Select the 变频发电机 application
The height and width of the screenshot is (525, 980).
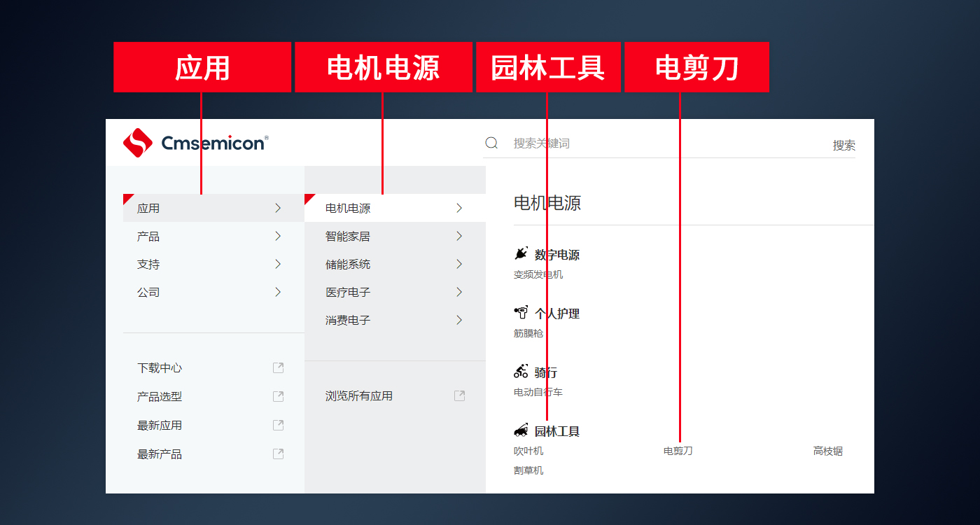pos(538,274)
